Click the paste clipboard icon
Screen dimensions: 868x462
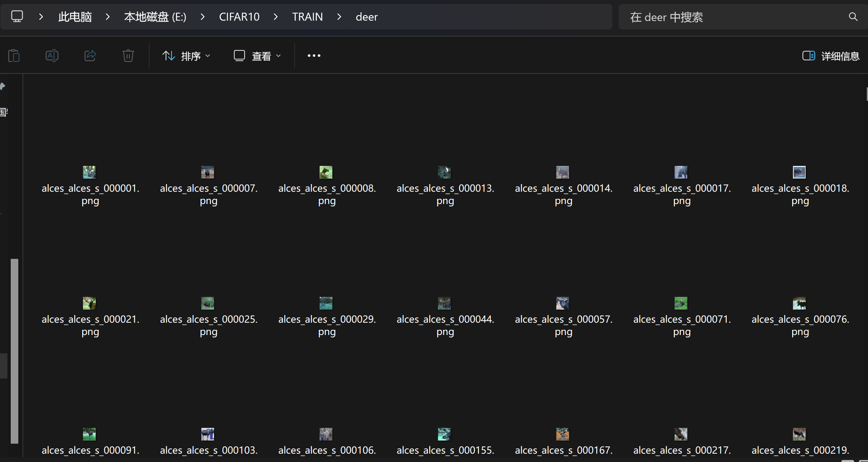point(14,56)
